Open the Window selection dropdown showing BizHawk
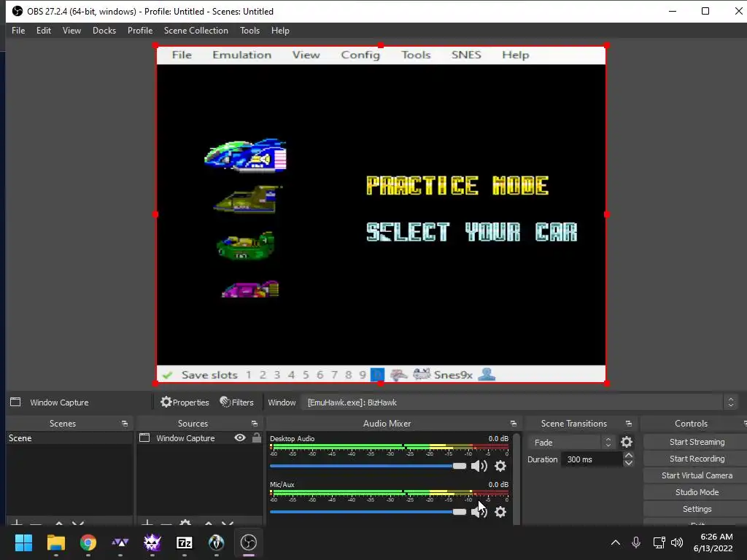This screenshot has width=747, height=560. (x=519, y=402)
